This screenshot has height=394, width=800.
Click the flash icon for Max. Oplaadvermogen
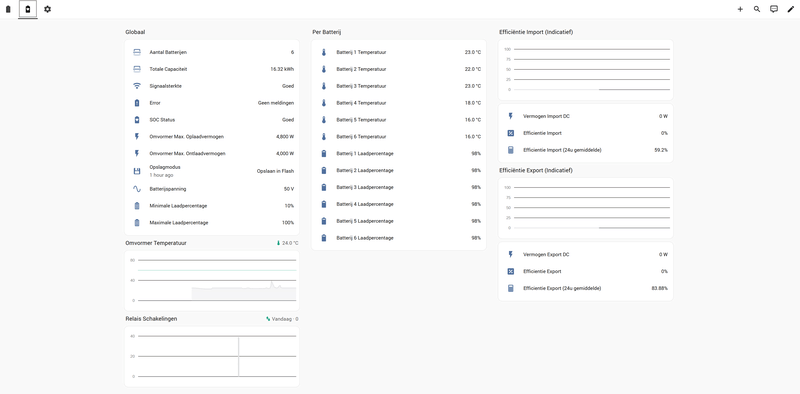click(x=137, y=137)
